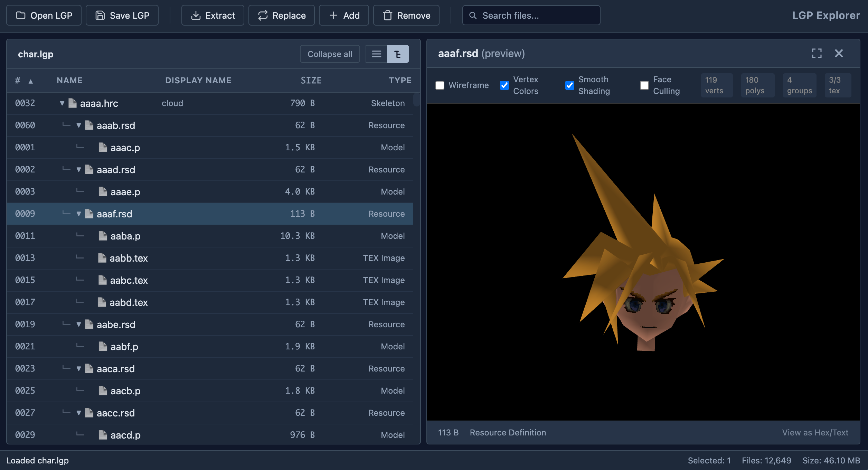Click the file icon of aaae.p
Image resolution: width=868 pixels, height=470 pixels.
click(x=103, y=191)
